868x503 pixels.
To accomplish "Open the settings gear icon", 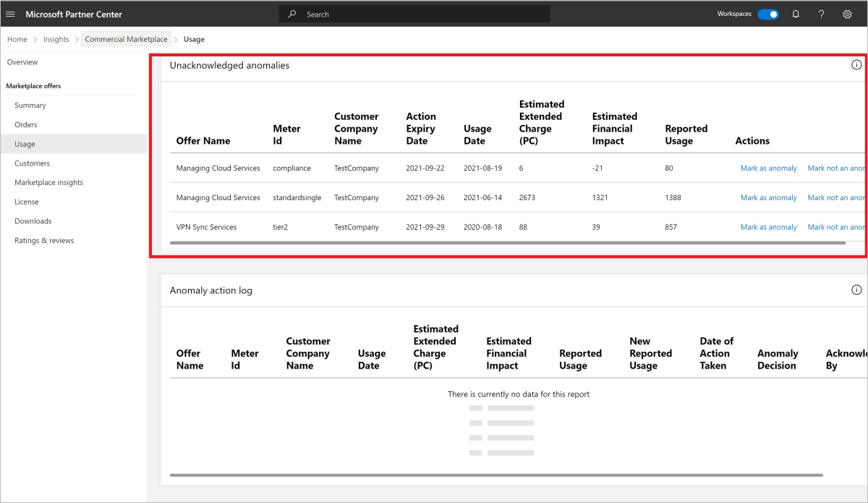I will point(847,14).
